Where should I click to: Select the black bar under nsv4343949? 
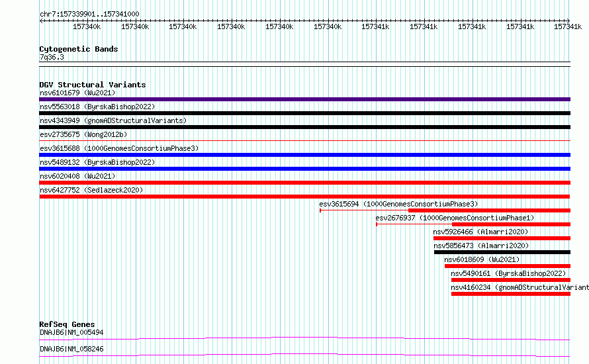point(304,127)
